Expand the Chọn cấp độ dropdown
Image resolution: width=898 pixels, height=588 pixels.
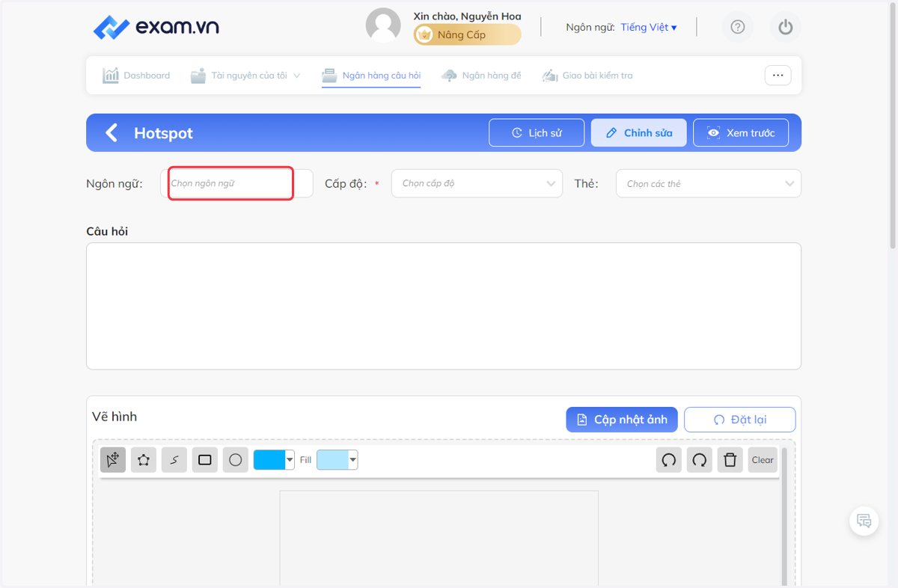pos(477,183)
